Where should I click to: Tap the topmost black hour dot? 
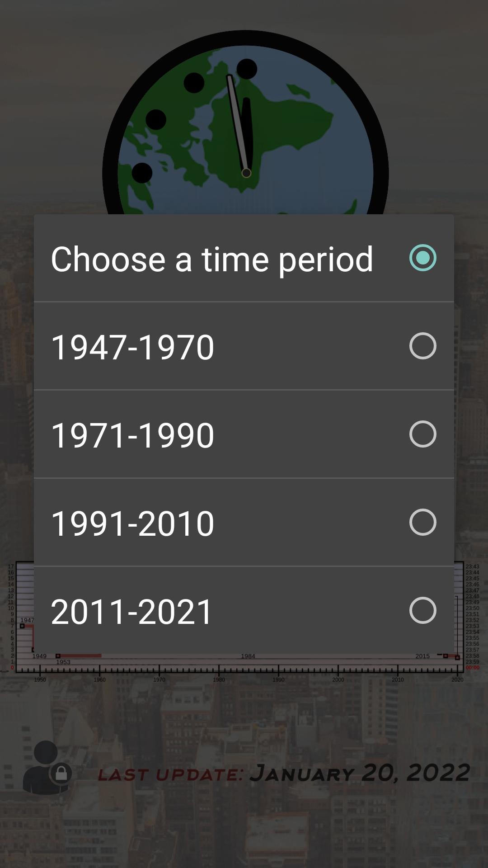point(247,69)
